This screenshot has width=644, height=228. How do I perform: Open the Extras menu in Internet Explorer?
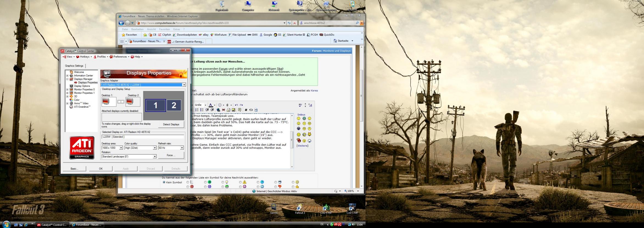pyautogui.click(x=177, y=29)
